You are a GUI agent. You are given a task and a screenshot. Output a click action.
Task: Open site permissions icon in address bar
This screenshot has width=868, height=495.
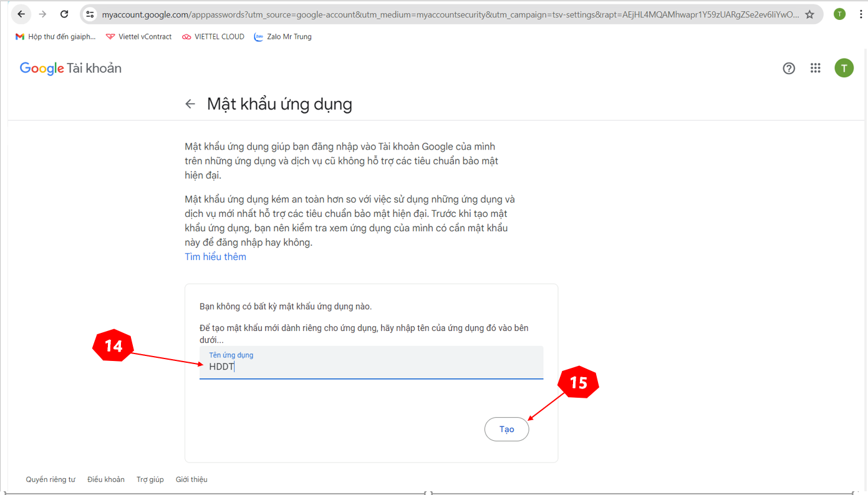[x=90, y=13]
